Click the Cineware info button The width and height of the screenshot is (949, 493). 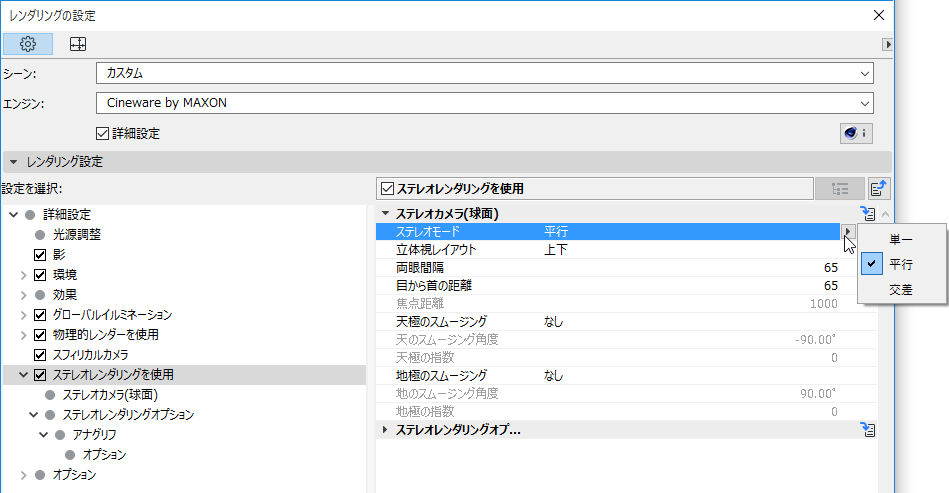tap(856, 133)
